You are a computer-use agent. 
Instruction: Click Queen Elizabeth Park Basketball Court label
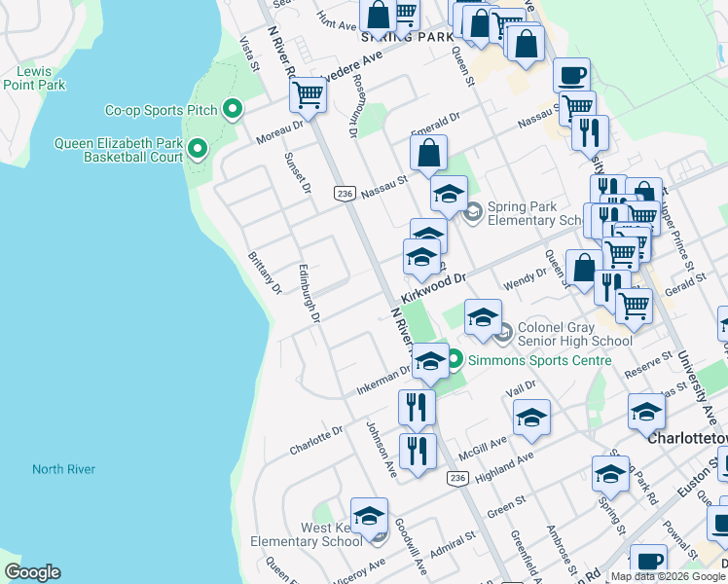click(119, 150)
